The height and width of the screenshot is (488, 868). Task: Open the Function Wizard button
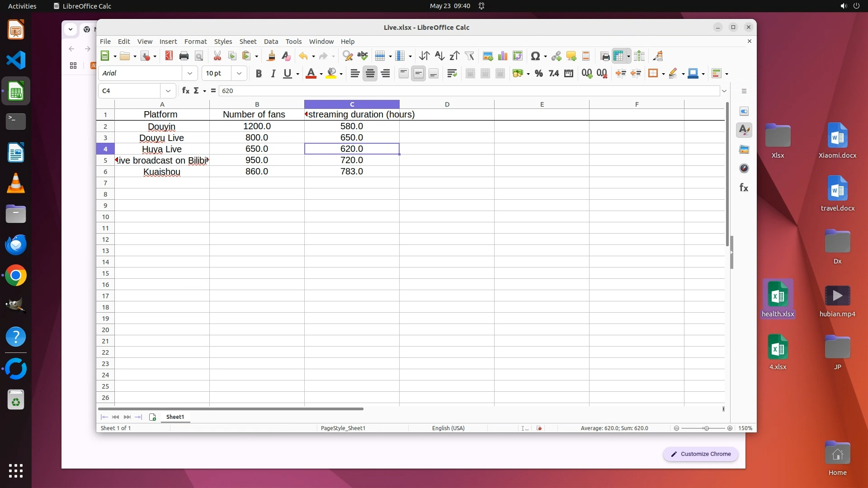coord(185,91)
